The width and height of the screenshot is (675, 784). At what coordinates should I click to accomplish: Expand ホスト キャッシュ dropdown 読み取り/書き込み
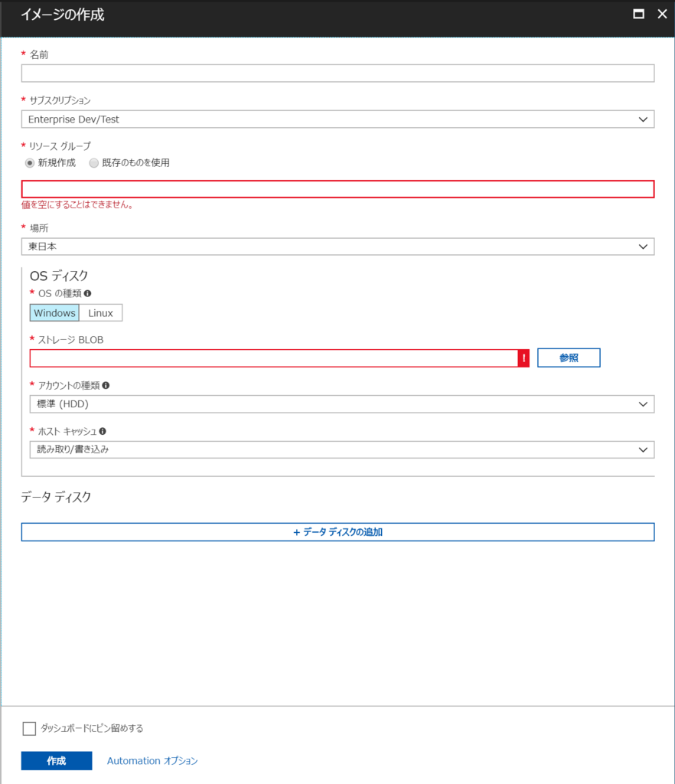(x=342, y=449)
